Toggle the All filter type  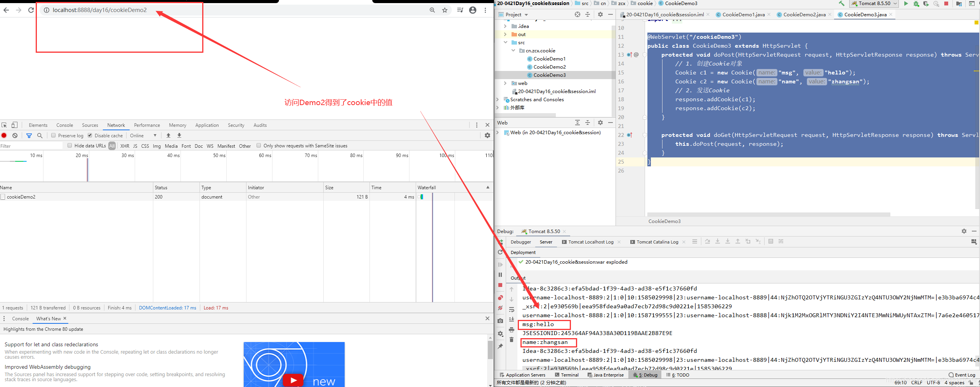(x=112, y=146)
